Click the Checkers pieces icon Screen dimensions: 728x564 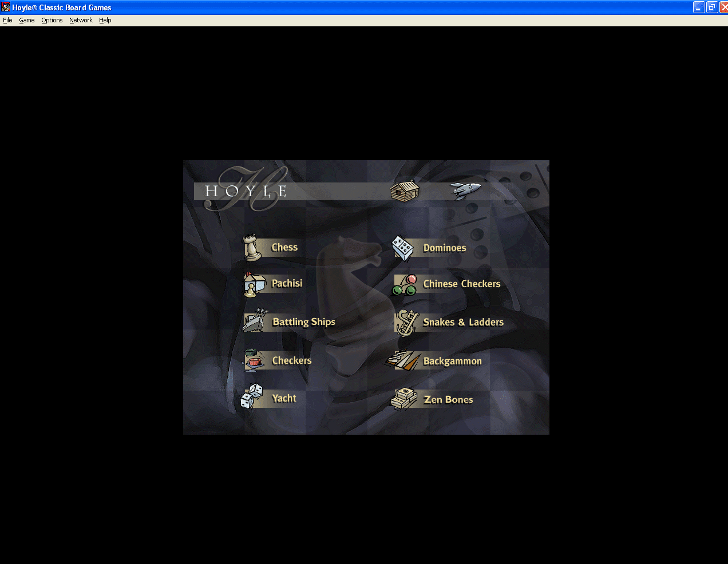pyautogui.click(x=255, y=360)
